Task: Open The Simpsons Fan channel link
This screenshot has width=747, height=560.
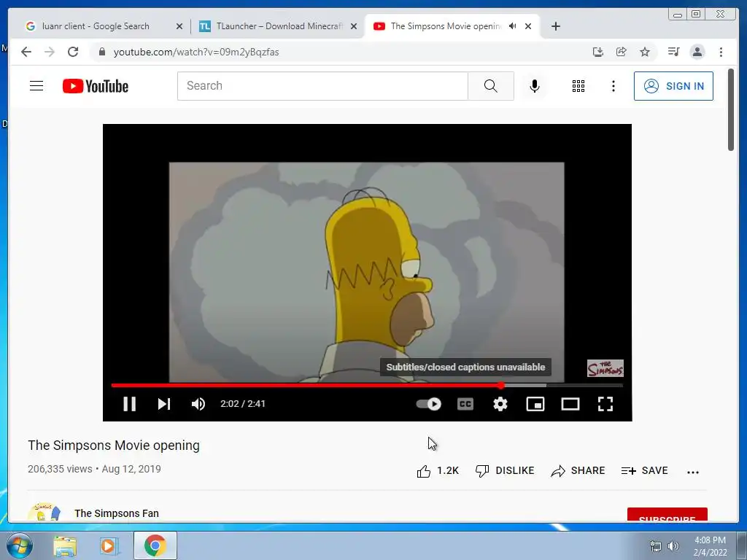Action: (x=117, y=513)
